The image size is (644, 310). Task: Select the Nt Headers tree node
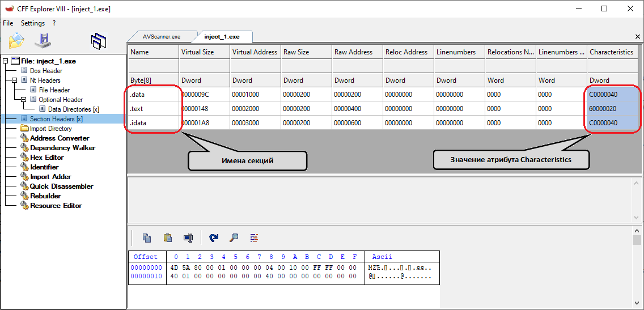point(45,80)
